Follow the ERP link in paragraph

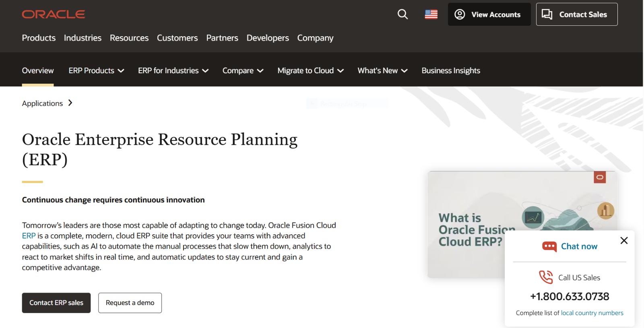point(29,236)
